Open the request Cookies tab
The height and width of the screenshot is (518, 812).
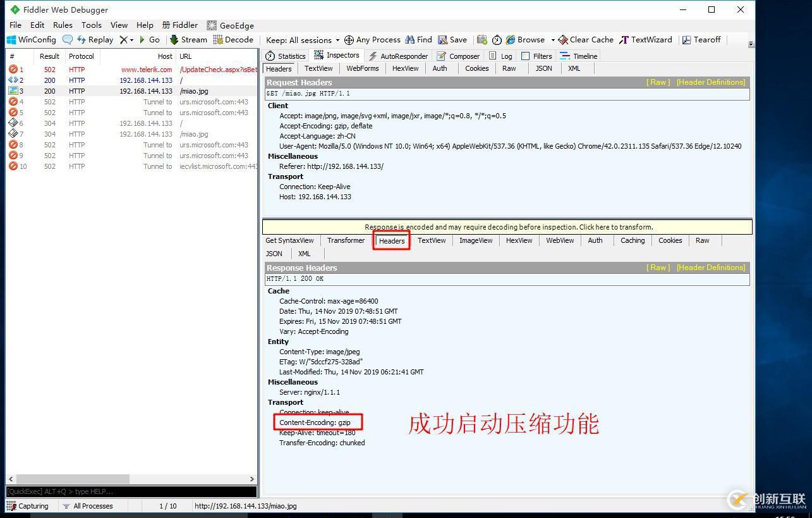pyautogui.click(x=477, y=68)
